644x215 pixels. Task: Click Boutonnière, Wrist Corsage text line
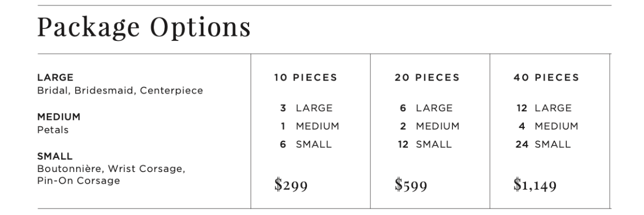(111, 170)
